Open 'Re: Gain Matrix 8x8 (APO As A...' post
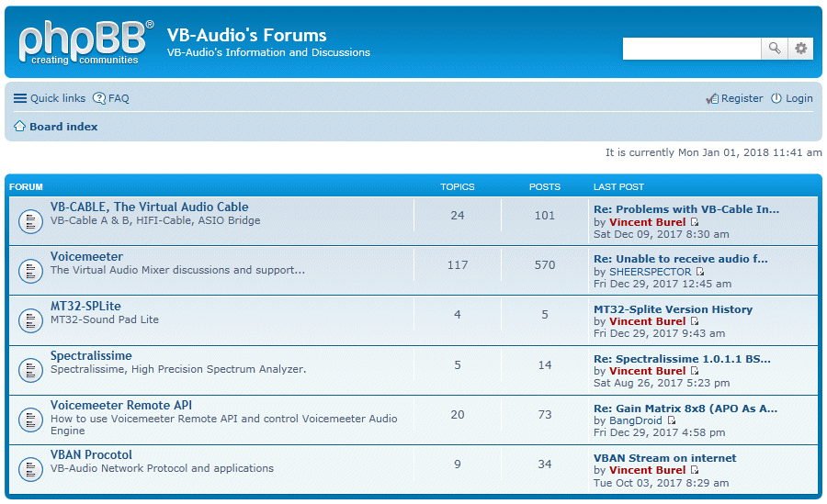The height and width of the screenshot is (504, 827). click(685, 409)
